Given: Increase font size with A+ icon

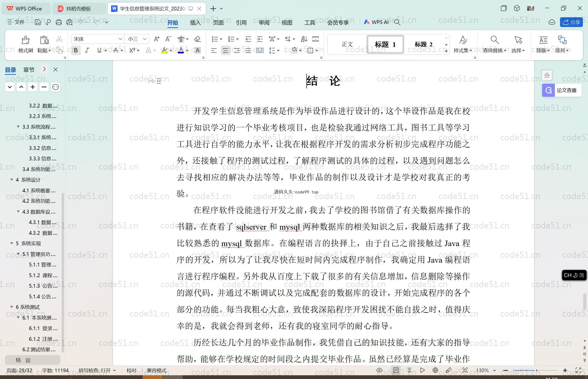Looking at the screenshot, I should 157,39.
